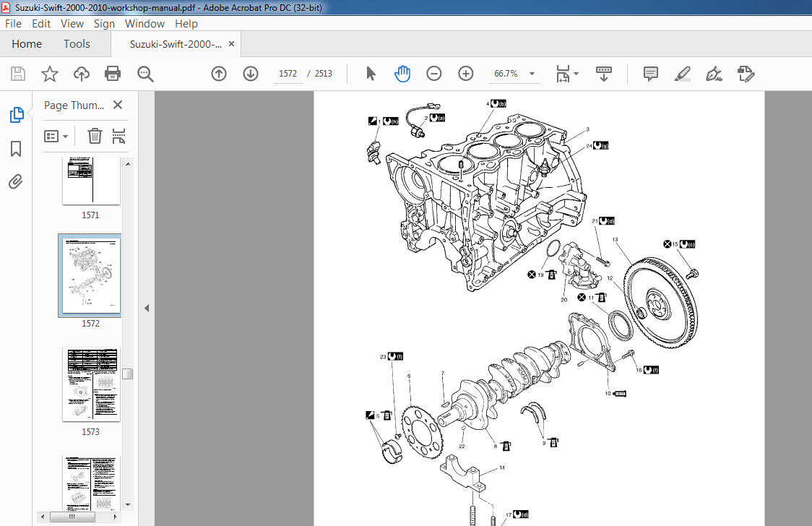The height and width of the screenshot is (526, 812).
Task: Select the Suzuki-Swift-2000 document tab
Action: (176, 45)
